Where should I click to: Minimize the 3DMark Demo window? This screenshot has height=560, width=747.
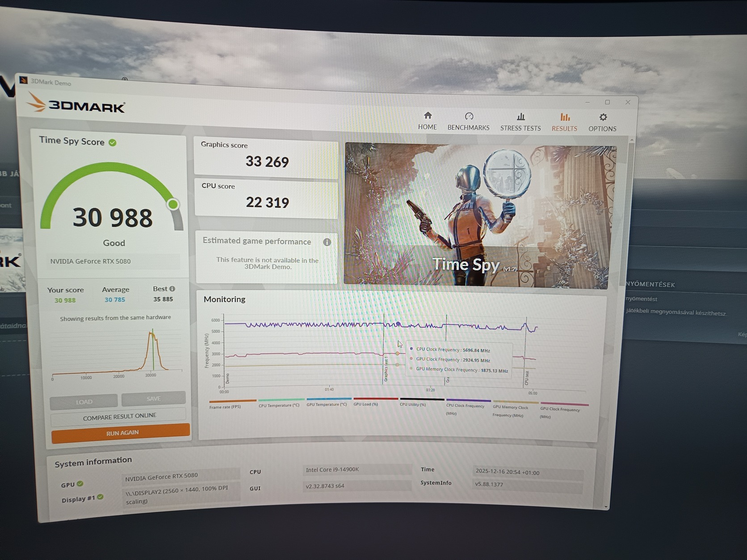coord(588,102)
